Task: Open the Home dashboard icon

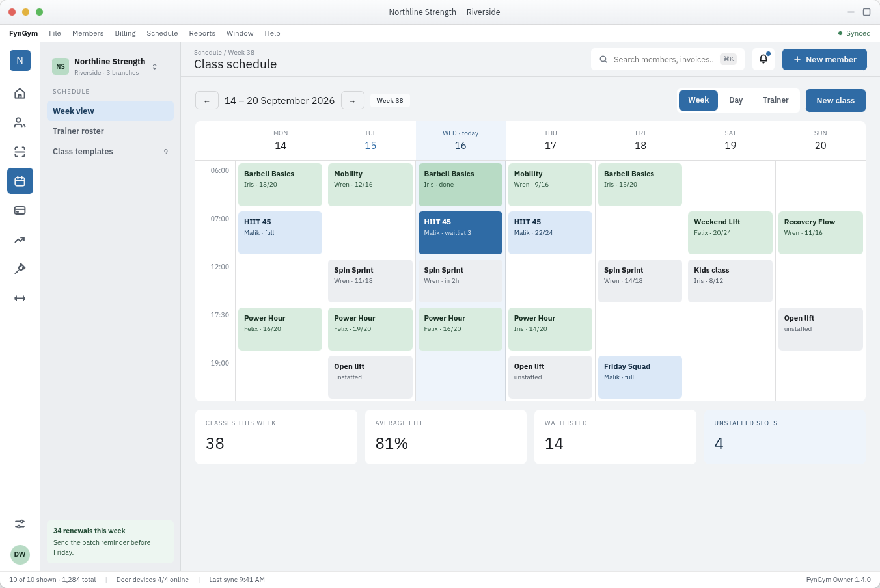Action: [x=20, y=93]
